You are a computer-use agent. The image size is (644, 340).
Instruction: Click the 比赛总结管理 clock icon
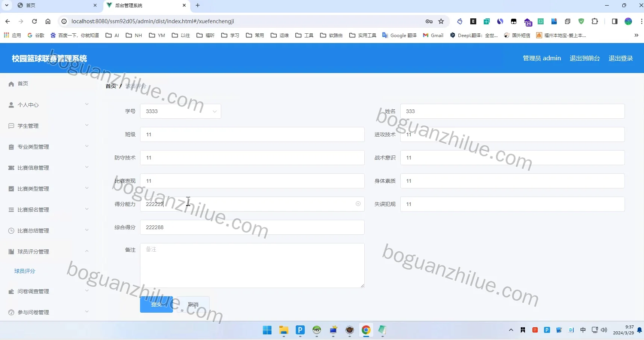coord(11,231)
